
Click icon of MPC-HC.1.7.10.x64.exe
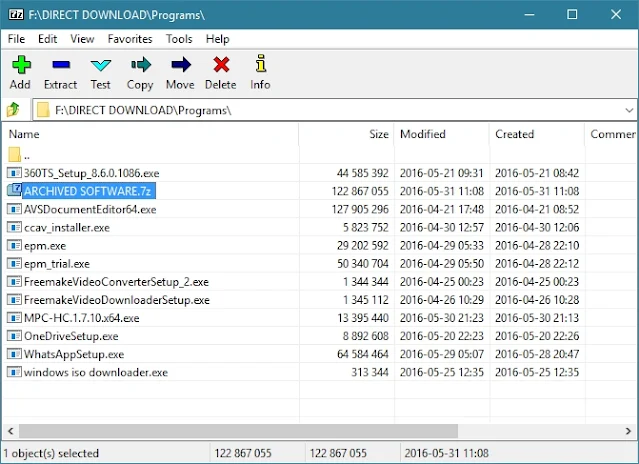coord(14,317)
